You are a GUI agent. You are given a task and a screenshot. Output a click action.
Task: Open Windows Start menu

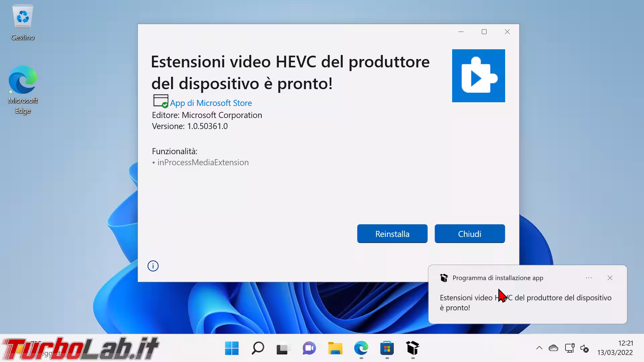tap(232, 348)
